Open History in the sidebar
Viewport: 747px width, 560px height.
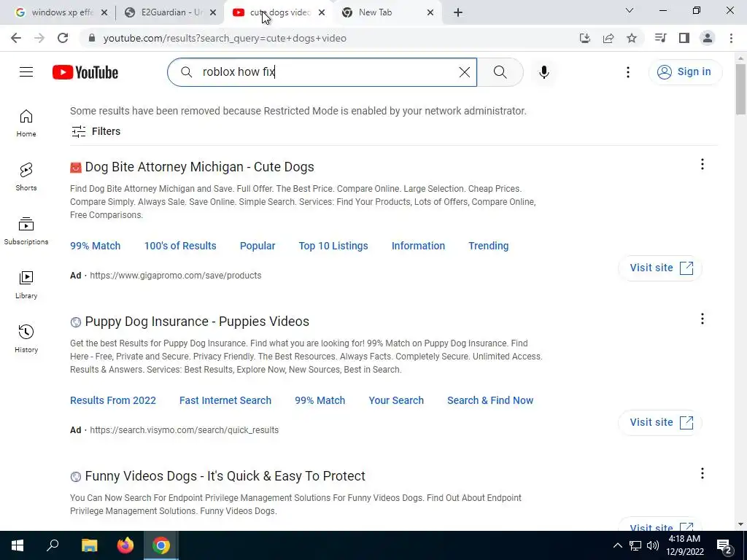tap(26, 338)
